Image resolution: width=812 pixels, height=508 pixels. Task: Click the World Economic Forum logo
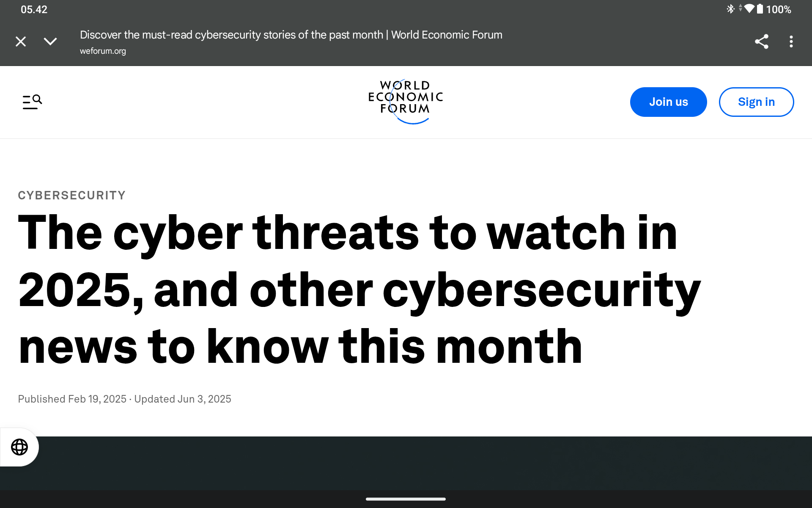point(406,102)
